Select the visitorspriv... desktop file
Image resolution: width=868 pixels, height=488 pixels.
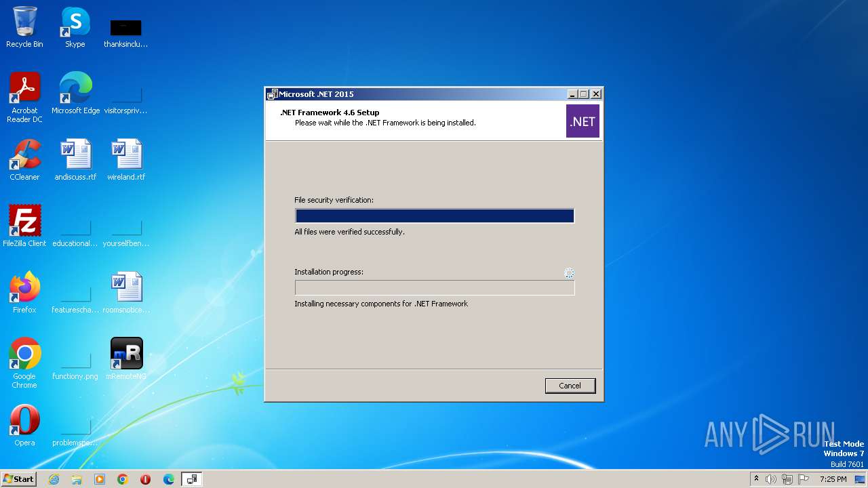pyautogui.click(x=125, y=98)
